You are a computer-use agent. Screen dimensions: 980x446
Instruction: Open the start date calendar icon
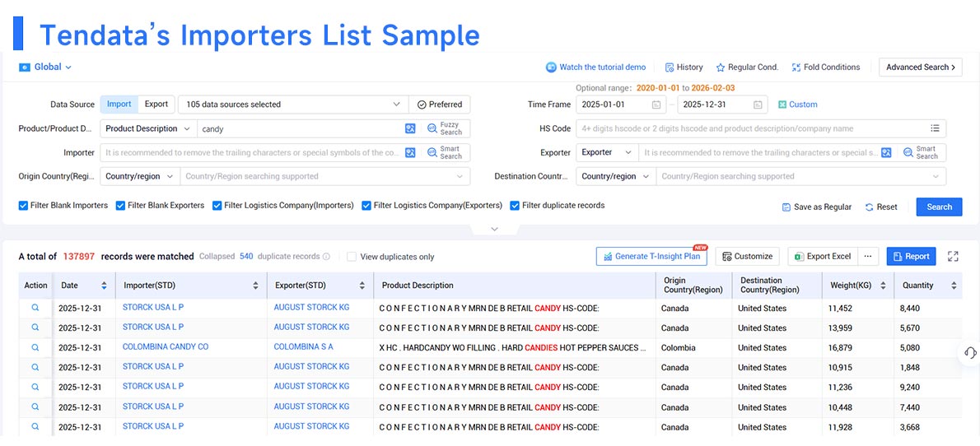[x=656, y=105]
